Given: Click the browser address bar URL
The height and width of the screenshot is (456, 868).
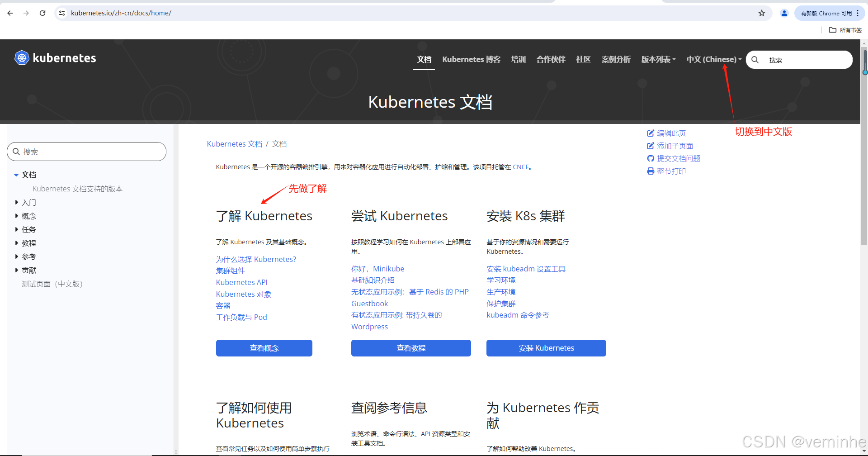Looking at the screenshot, I should pos(121,13).
